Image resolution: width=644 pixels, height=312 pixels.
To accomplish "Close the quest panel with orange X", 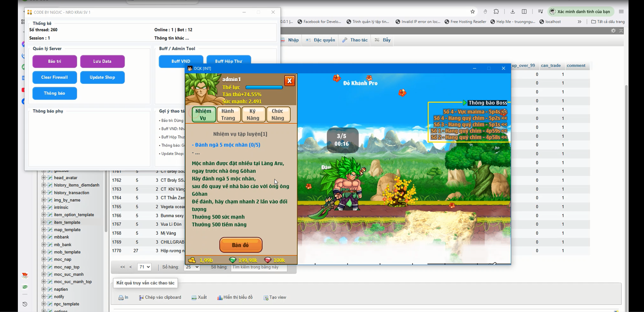I will [x=290, y=81].
